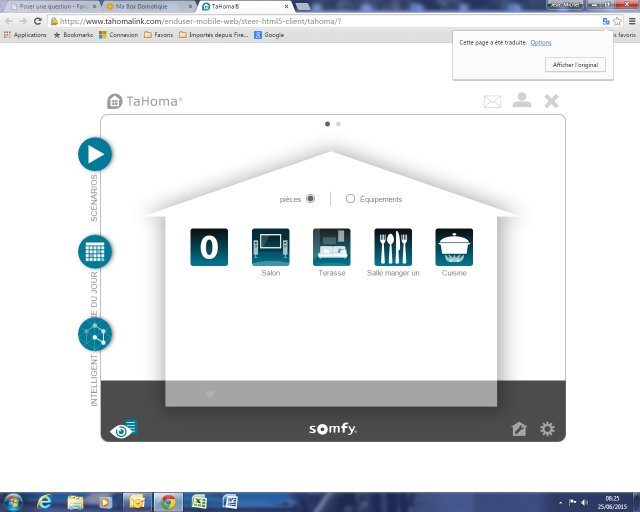Open the envelope messages icon
Image resolution: width=640 pixels, height=512 pixels.
[492, 101]
